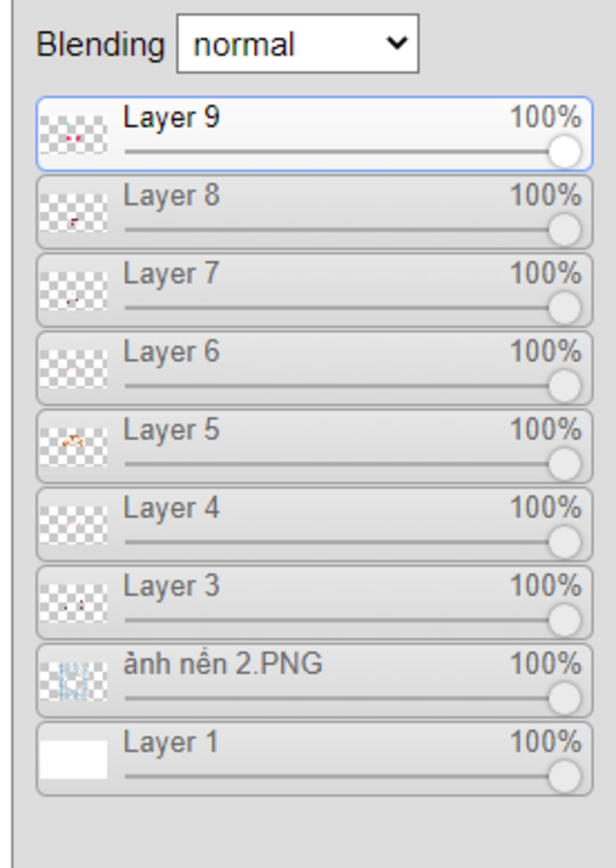
Task: Select the Layer 4 thumbnail
Action: click(73, 525)
